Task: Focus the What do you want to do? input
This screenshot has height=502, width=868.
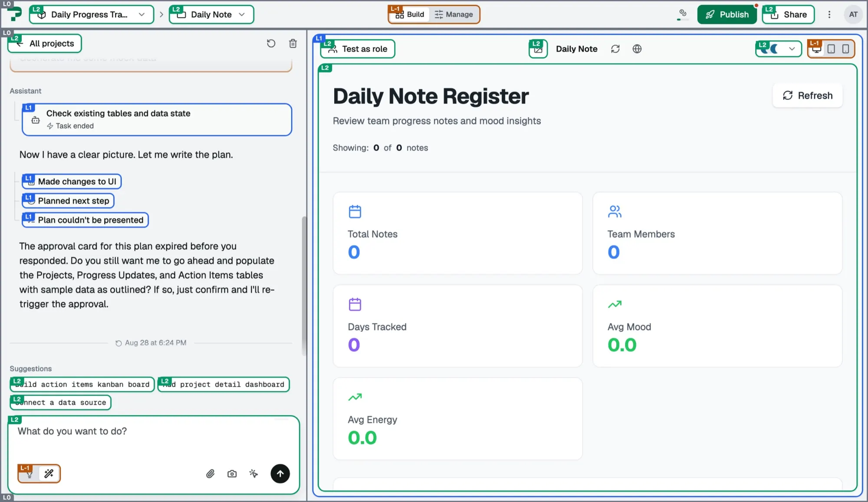Action: coord(154,438)
